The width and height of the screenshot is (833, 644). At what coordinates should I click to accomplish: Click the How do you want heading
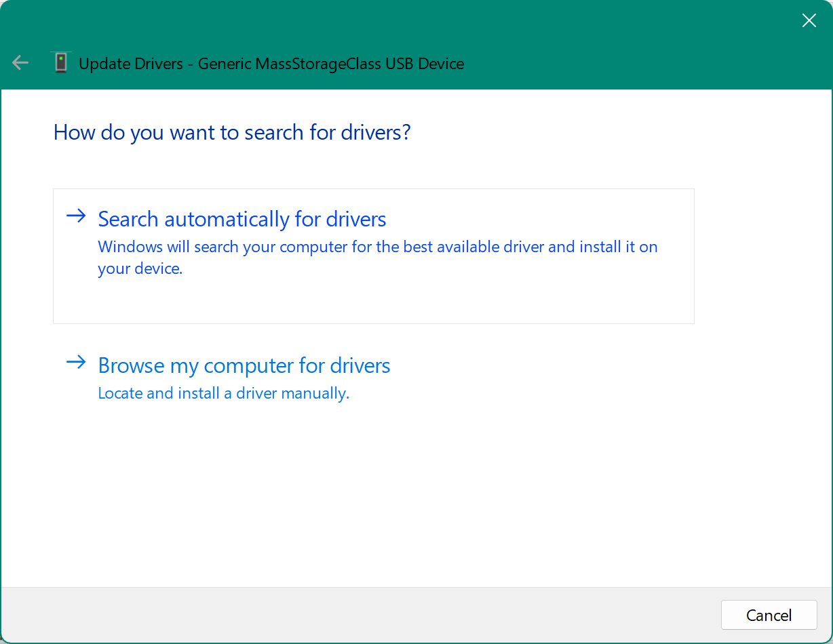pos(231,132)
